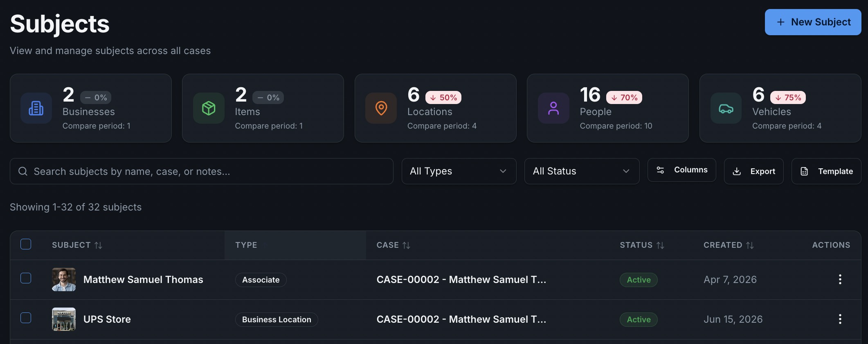Sort by Created column arrows
The image size is (868, 344).
[x=750, y=245]
